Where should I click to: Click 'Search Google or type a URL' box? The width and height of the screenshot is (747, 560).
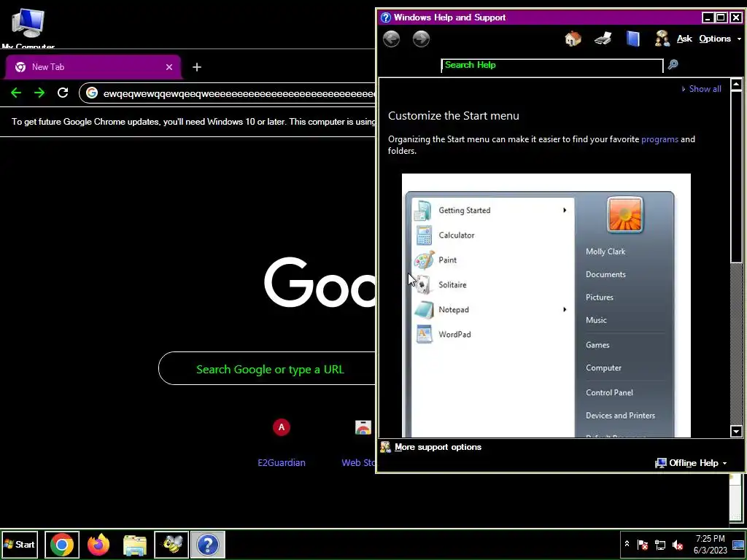pyautogui.click(x=267, y=368)
